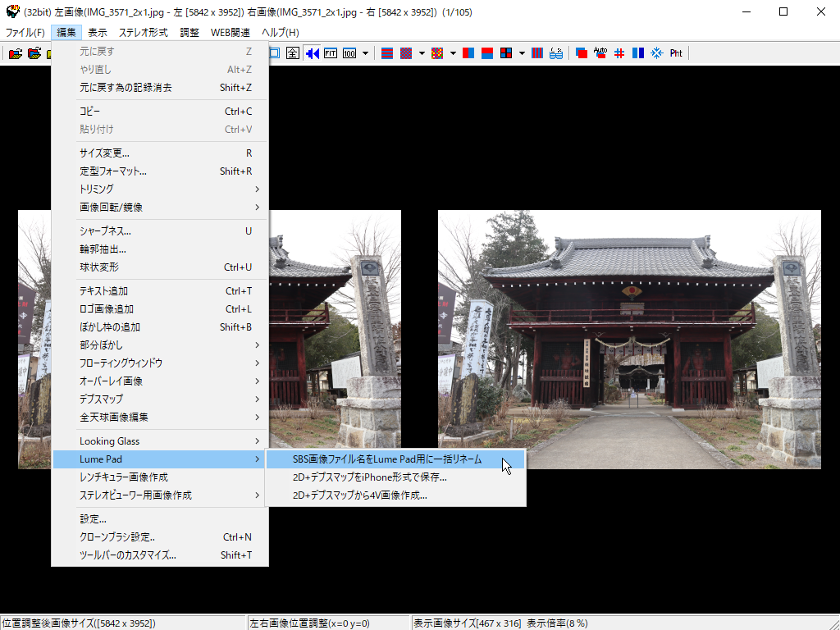Viewport: 840px width, 630px height.
Task: Expand the オーバーレイ画像 submenu
Action: 160,381
